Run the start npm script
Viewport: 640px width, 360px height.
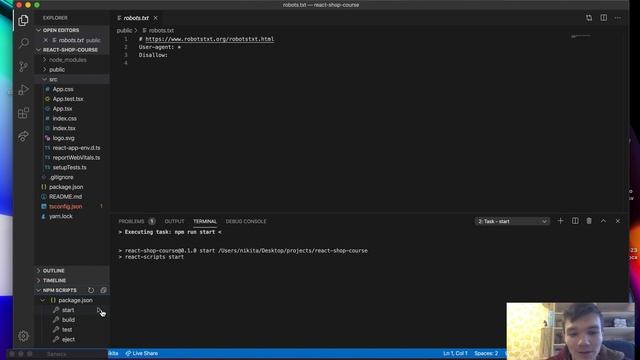click(x=68, y=310)
